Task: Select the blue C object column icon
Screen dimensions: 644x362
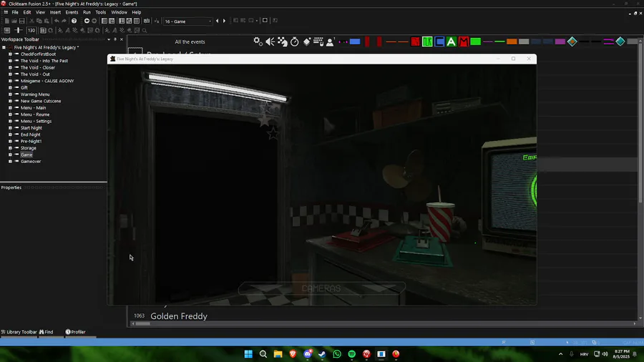Action: pos(439,41)
